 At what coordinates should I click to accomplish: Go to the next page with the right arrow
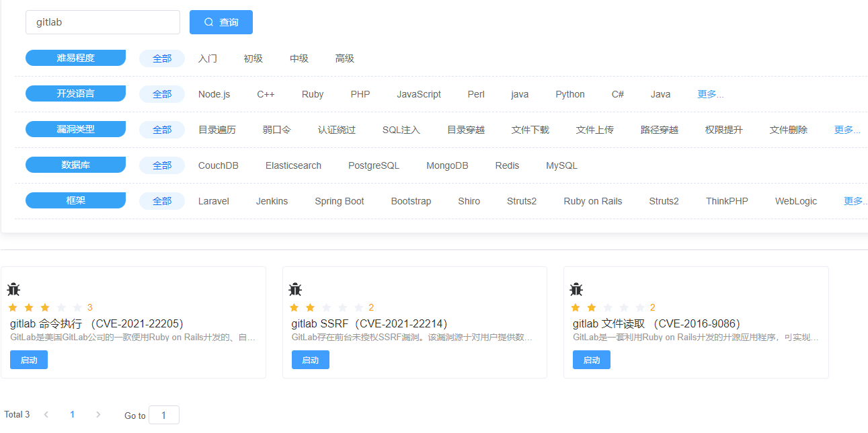[98, 415]
